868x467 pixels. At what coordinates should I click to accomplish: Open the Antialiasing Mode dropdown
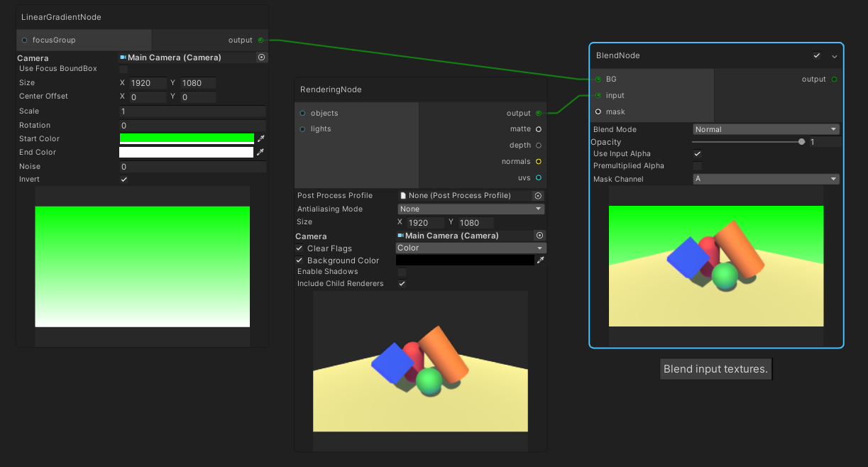coord(471,209)
